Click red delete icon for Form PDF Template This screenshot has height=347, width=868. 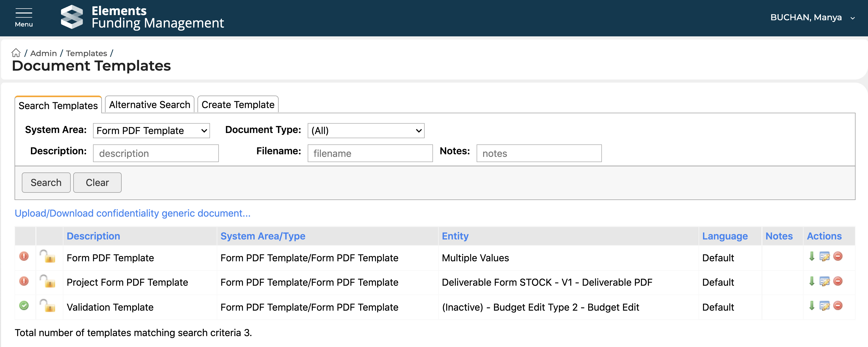[x=838, y=256]
